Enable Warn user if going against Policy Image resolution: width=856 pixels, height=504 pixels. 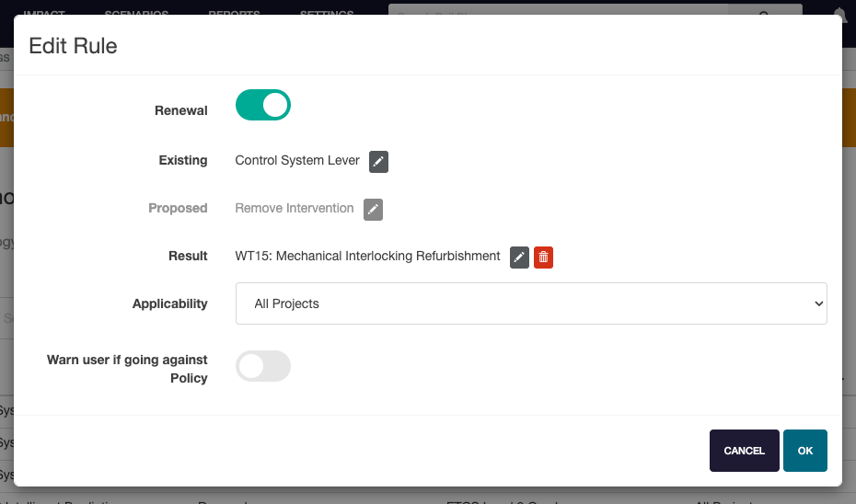(x=263, y=366)
